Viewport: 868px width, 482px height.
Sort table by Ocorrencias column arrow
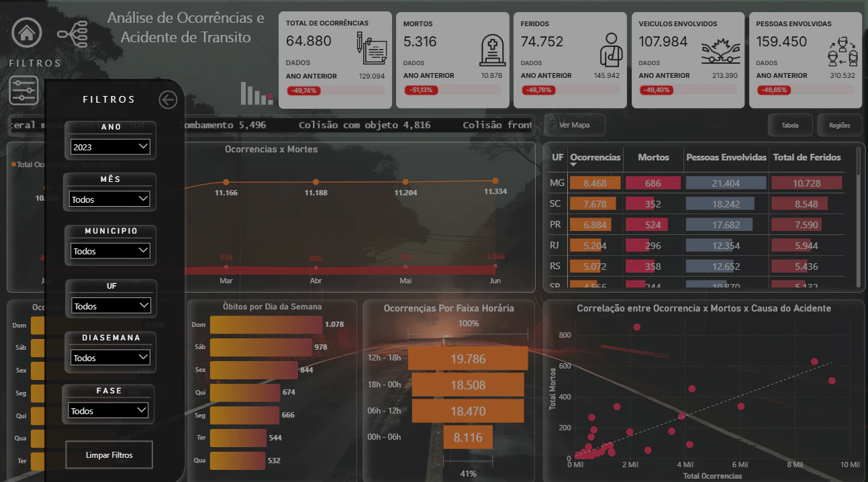click(x=574, y=164)
